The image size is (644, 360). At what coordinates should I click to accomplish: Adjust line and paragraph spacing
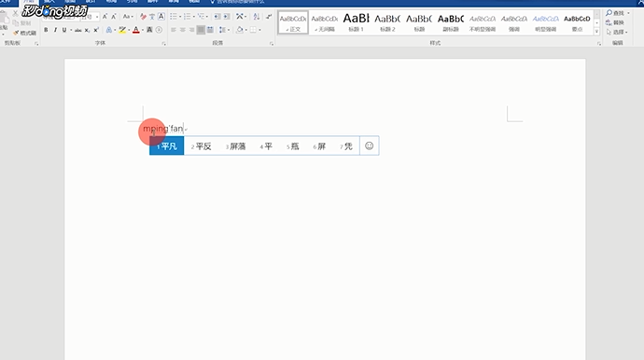point(222,30)
